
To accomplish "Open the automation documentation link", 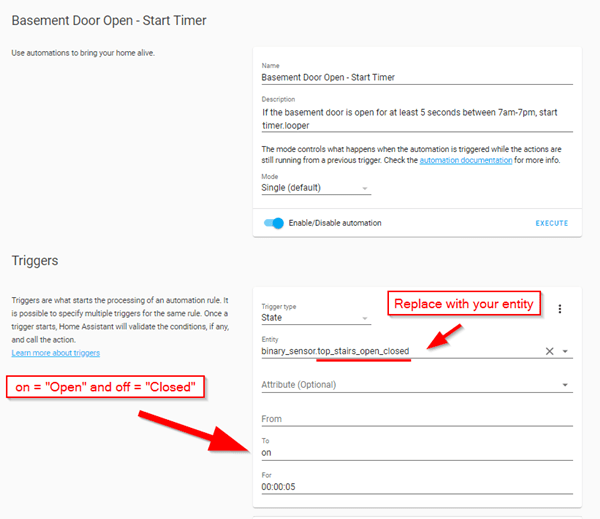I will coord(466,160).
